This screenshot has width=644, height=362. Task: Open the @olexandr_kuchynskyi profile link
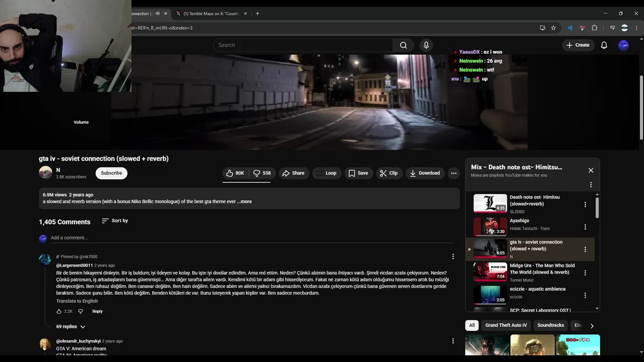(78, 341)
